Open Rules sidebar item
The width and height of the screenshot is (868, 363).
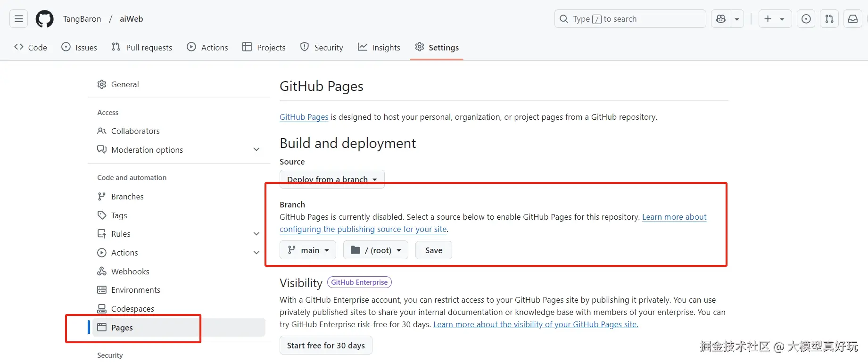point(121,234)
